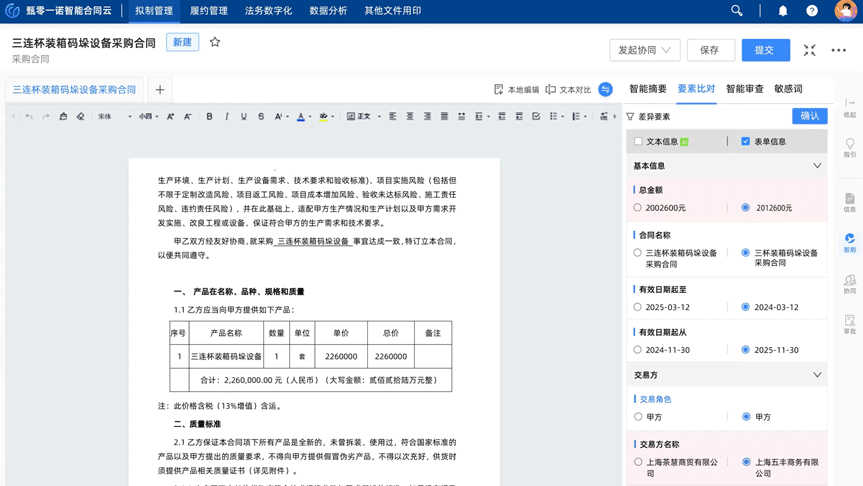Open the highlight color dropdown arrow
The image size is (863, 486).
(333, 117)
